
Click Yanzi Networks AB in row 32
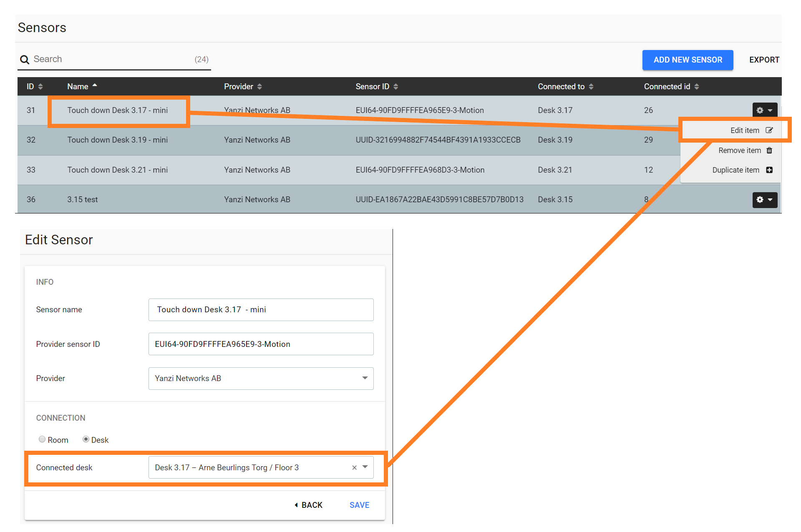coord(257,140)
